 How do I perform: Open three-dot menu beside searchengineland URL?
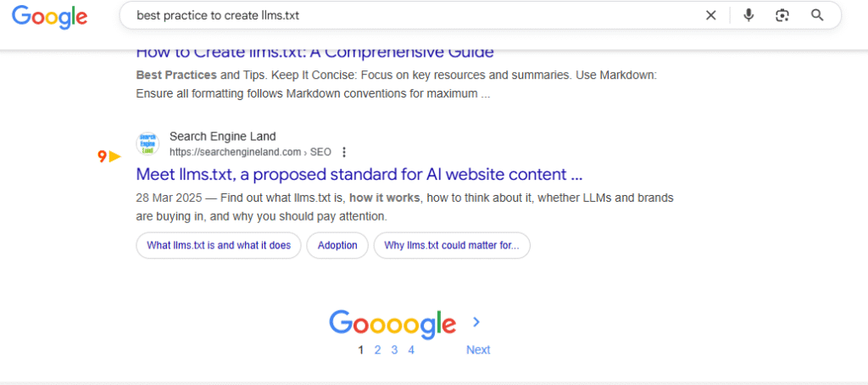343,153
